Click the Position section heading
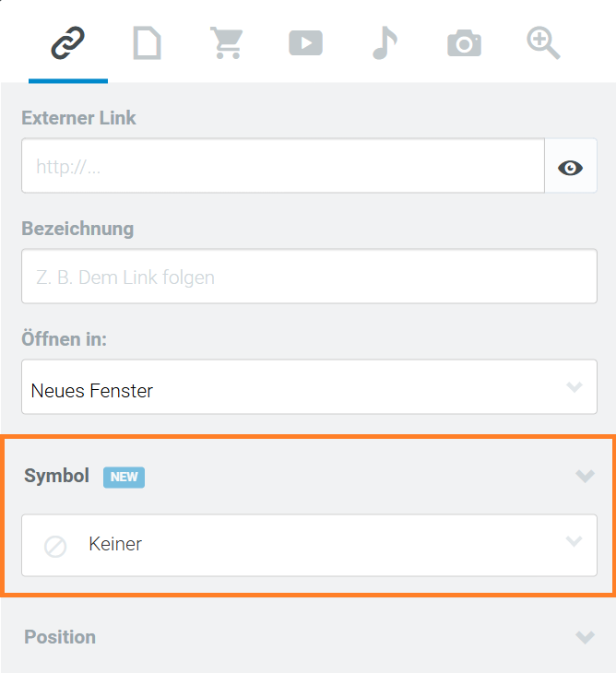This screenshot has height=673, width=616. click(60, 637)
